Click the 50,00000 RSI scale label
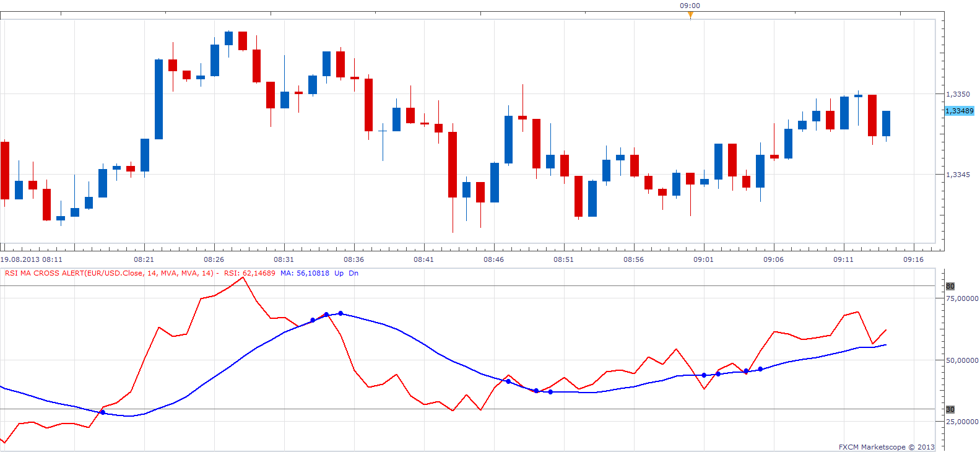 pyautogui.click(x=962, y=360)
